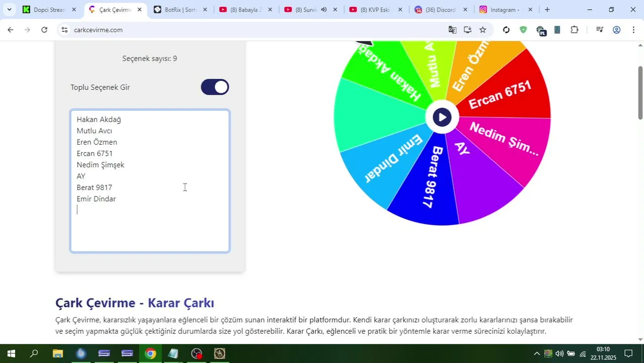This screenshot has width=644, height=363.
Task: Open the dark green extension icon
Action: pyautogui.click(x=557, y=30)
